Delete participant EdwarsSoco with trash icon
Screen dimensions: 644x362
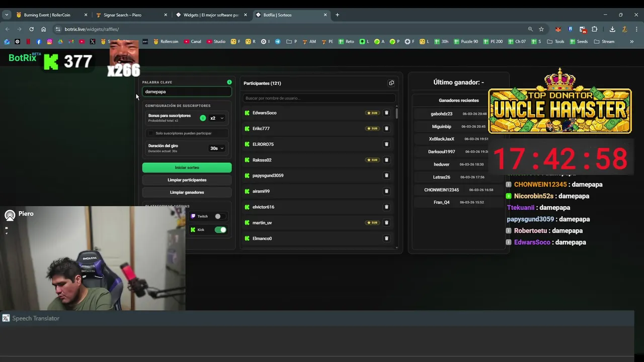386,113
